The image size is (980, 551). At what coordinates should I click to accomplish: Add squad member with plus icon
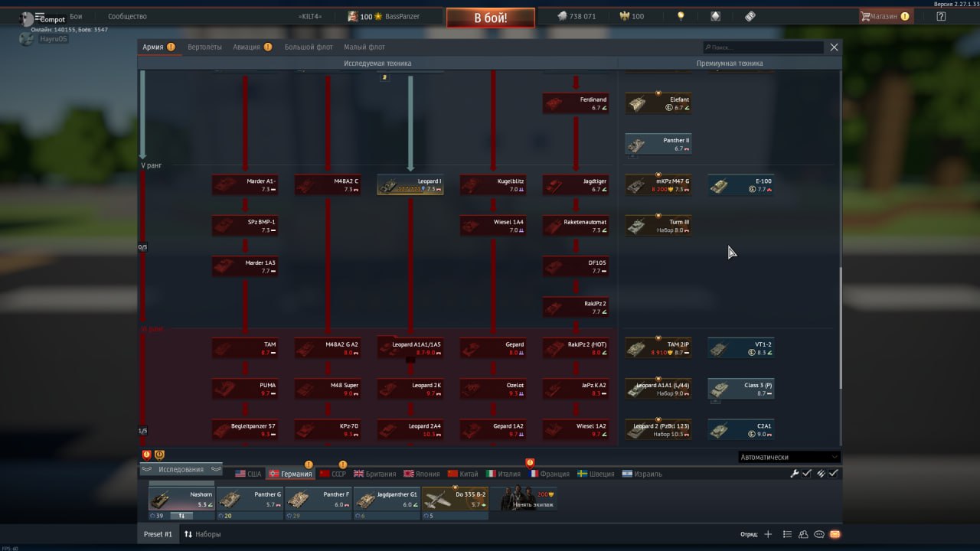(768, 534)
